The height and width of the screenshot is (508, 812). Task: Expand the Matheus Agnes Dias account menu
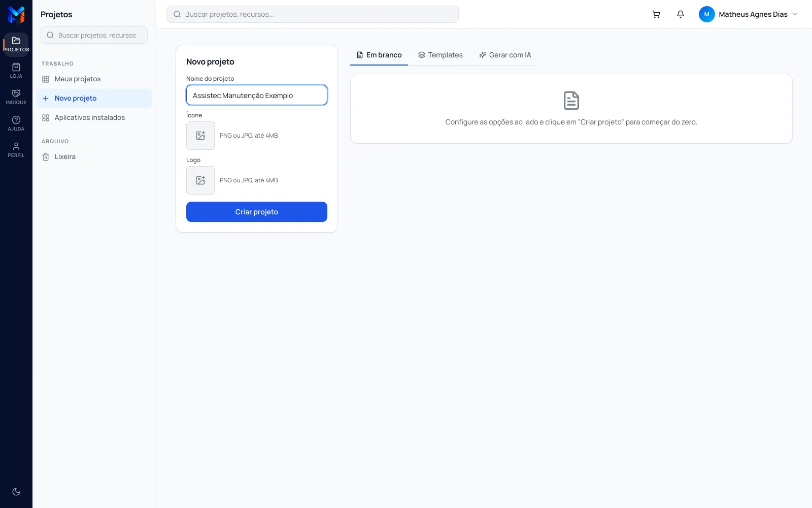[x=749, y=14]
